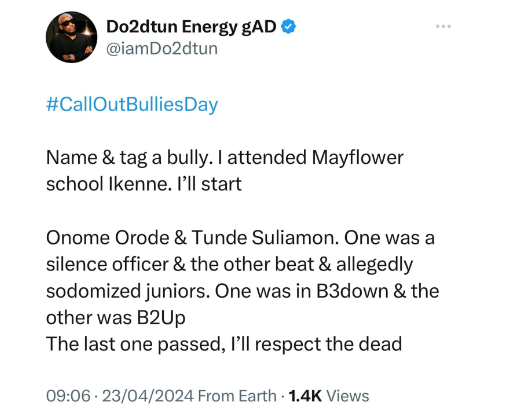Select the 23/04/2024 date

tap(148, 396)
